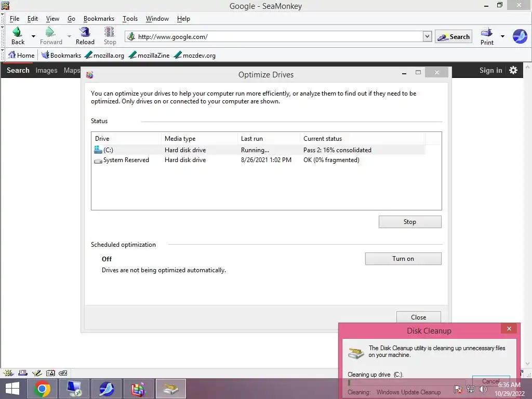Select the (C:) drive row
Viewport: 532px width, 399px height.
pyautogui.click(x=259, y=150)
